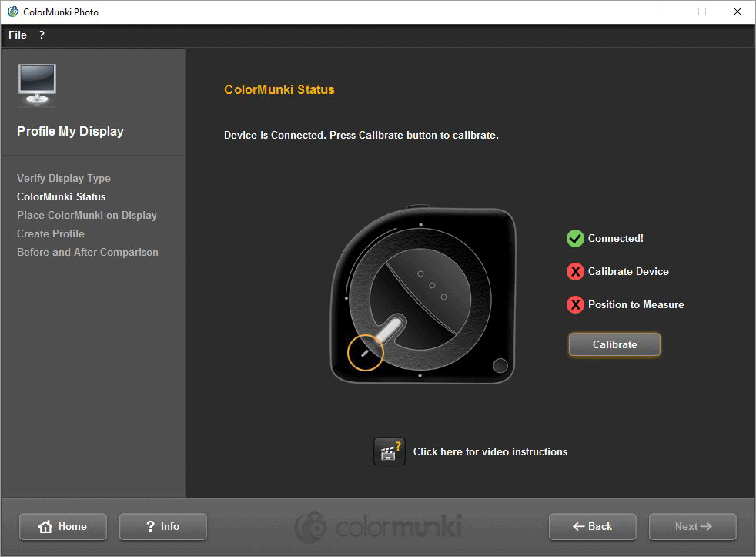Click the Next arrow button
This screenshot has height=557, width=756.
(692, 526)
